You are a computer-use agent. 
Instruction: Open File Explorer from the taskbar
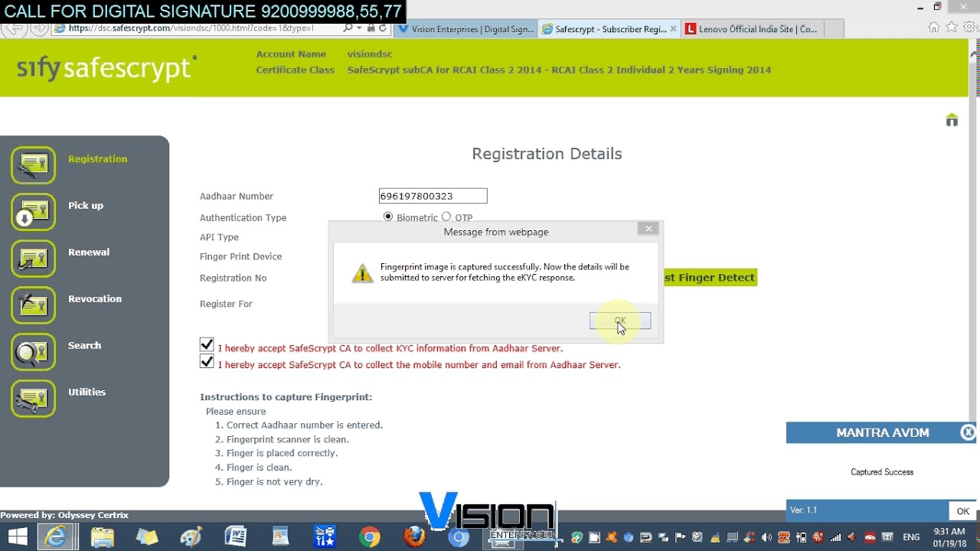[102, 536]
